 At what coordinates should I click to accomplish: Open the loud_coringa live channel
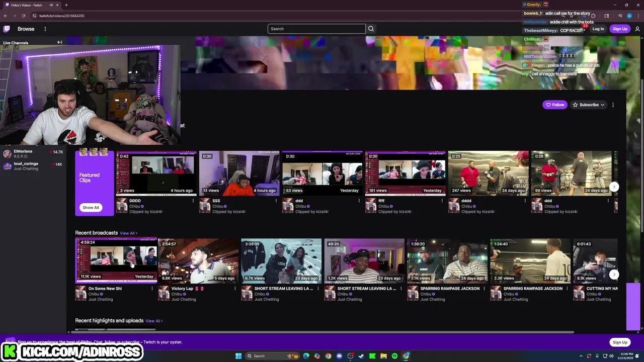(33, 166)
